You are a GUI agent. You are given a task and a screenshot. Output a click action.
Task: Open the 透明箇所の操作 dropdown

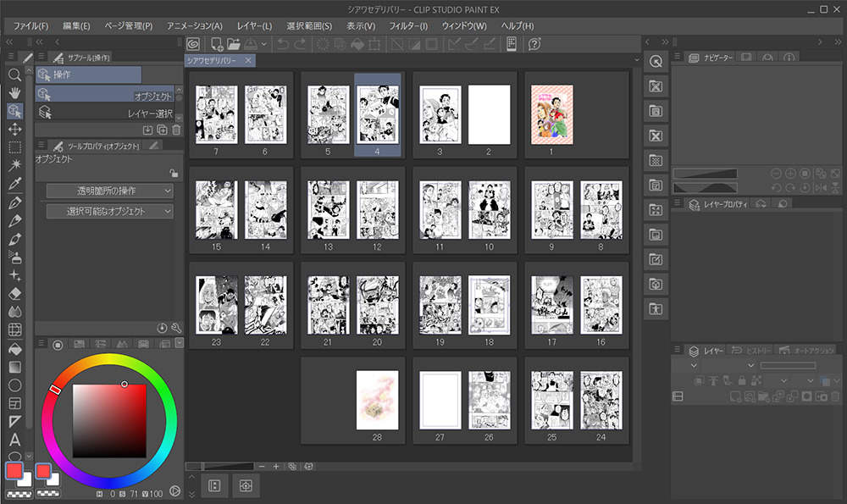(109, 191)
